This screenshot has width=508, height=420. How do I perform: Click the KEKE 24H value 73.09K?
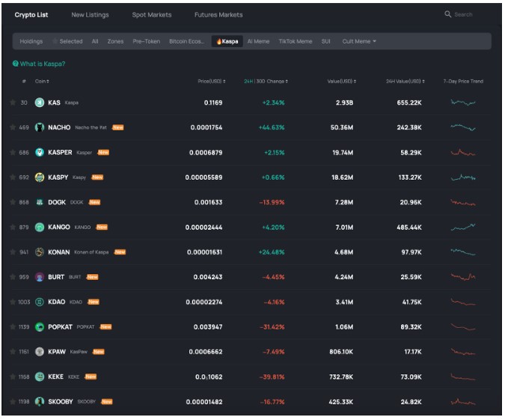pyautogui.click(x=411, y=377)
